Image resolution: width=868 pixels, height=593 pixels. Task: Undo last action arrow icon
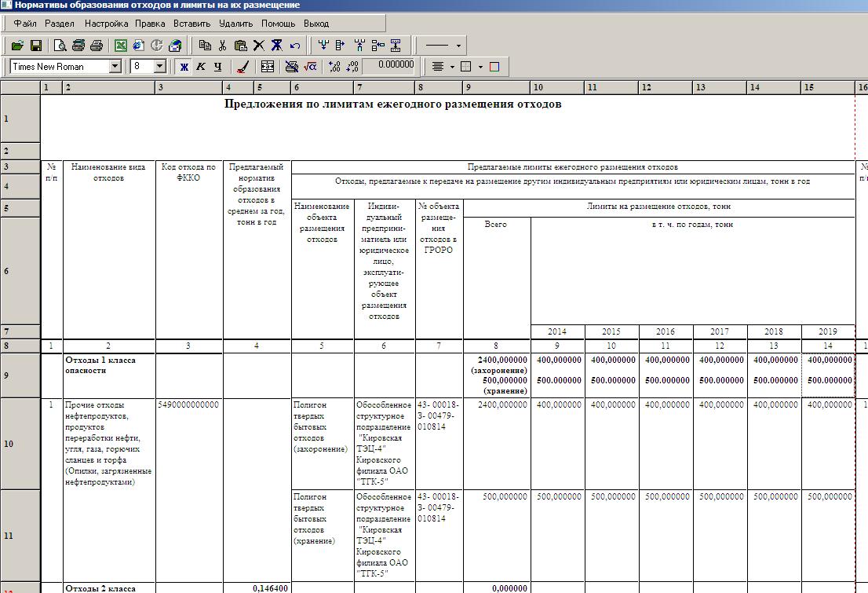(x=295, y=46)
